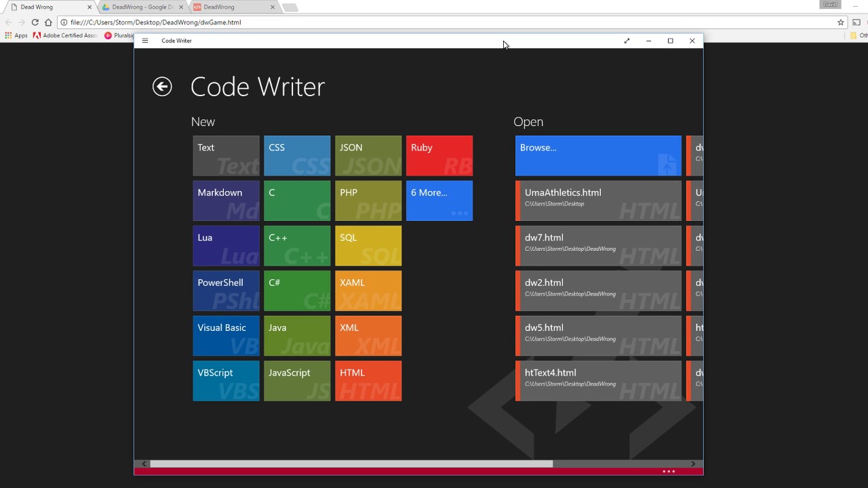Viewport: 868px width, 488px height.
Task: Create a new HTML file
Action: pyautogui.click(x=368, y=381)
